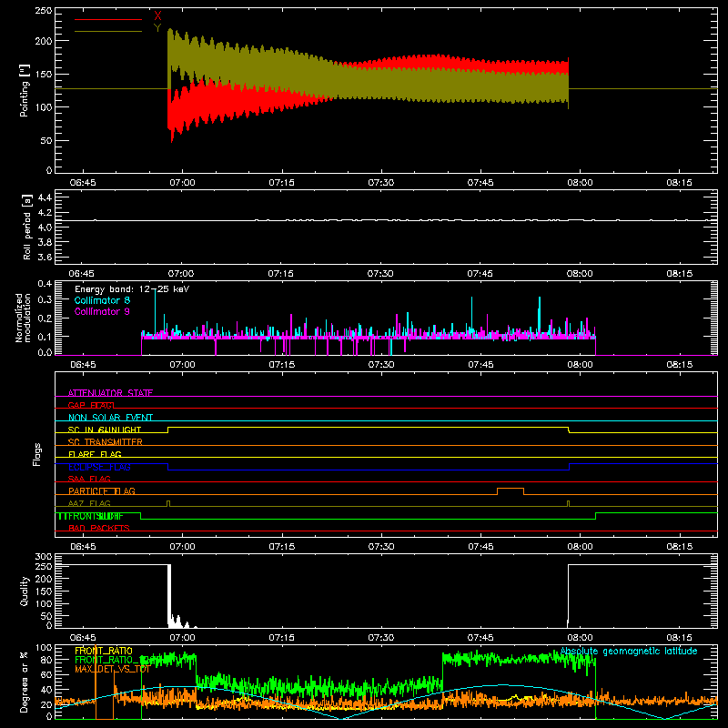Click the green FRONTS_OFF flag label
Viewport: 728px width, 728px height.
pos(90,516)
